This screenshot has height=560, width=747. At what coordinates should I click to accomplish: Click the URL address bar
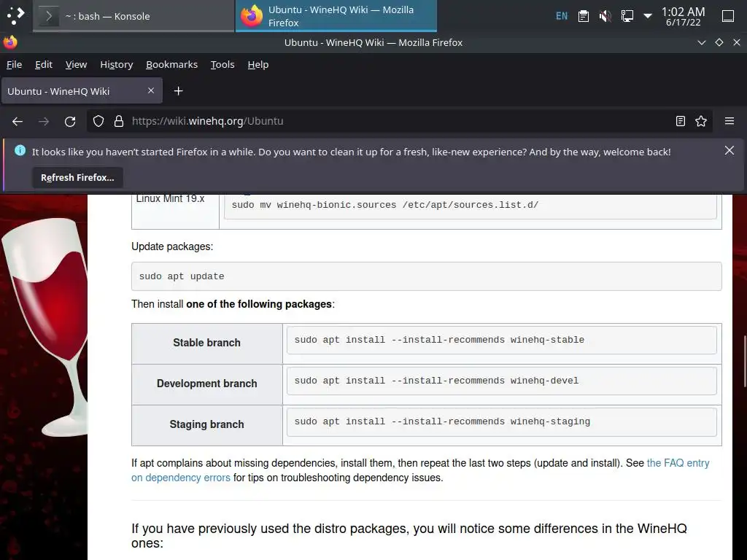[400, 122]
